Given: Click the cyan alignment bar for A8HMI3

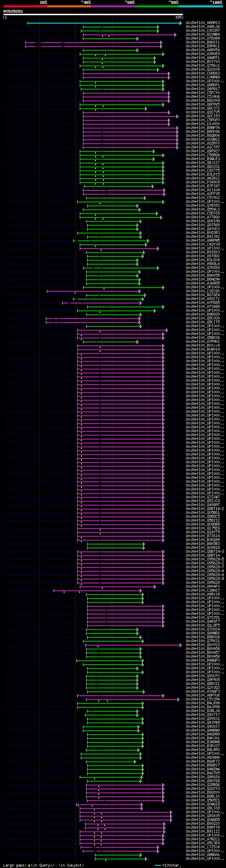Looking at the screenshot, I should pyautogui.click(x=105, y=23).
